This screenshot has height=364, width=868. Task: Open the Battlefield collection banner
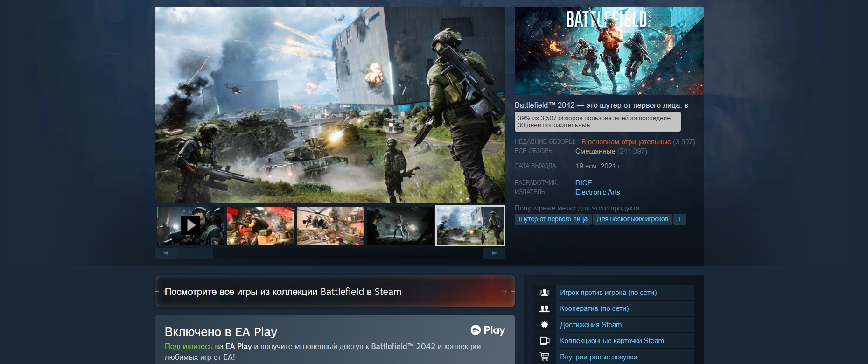pos(335,292)
